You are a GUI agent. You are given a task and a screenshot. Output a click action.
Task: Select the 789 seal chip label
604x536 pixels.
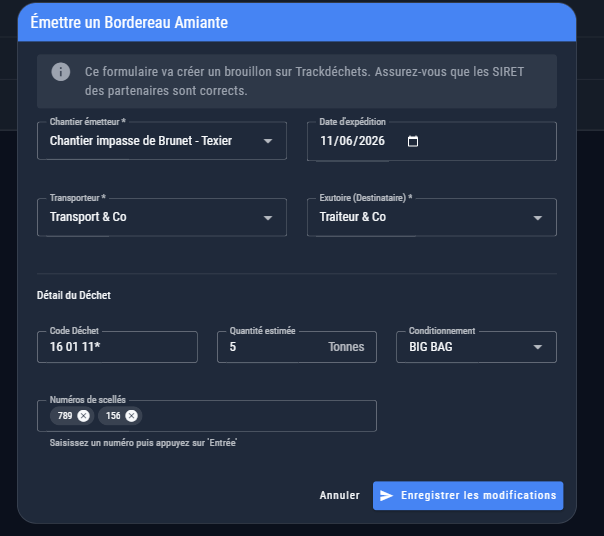coord(65,416)
